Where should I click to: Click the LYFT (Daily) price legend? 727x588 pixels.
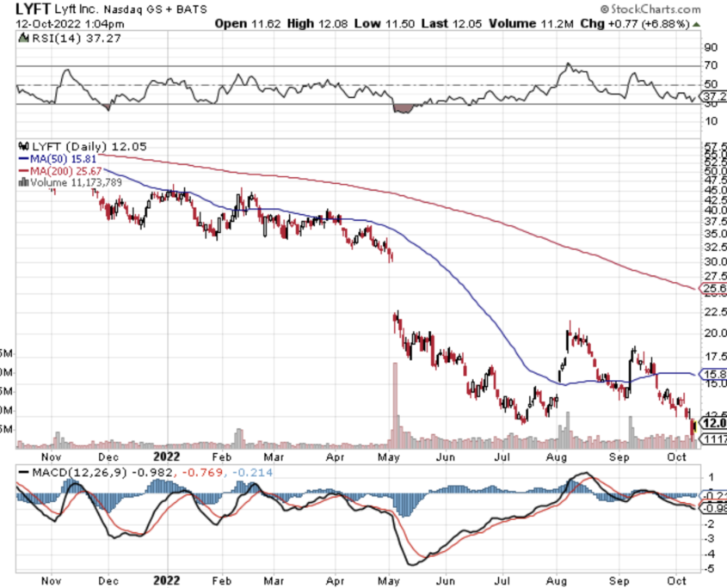click(x=71, y=147)
